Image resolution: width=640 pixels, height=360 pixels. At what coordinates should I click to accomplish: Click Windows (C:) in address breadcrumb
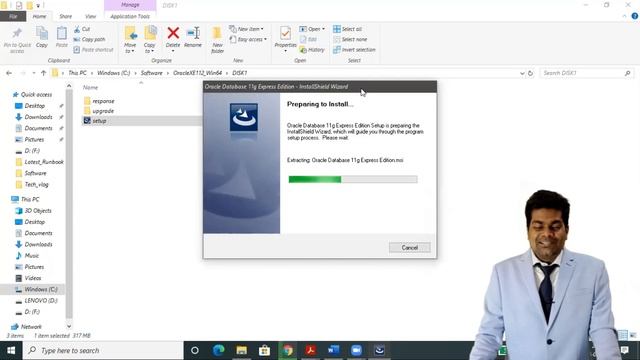click(113, 73)
